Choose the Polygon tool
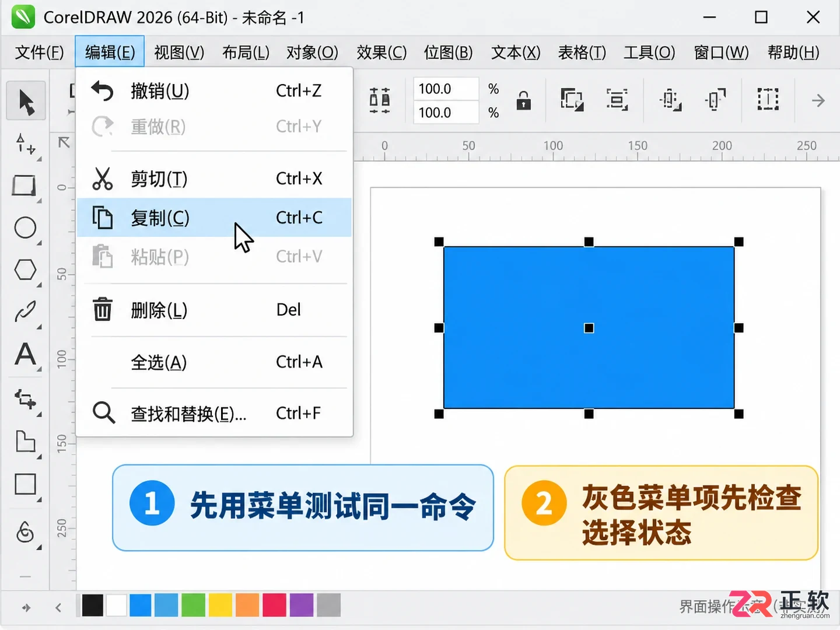Screen dimensions: 840x630 click(x=25, y=269)
